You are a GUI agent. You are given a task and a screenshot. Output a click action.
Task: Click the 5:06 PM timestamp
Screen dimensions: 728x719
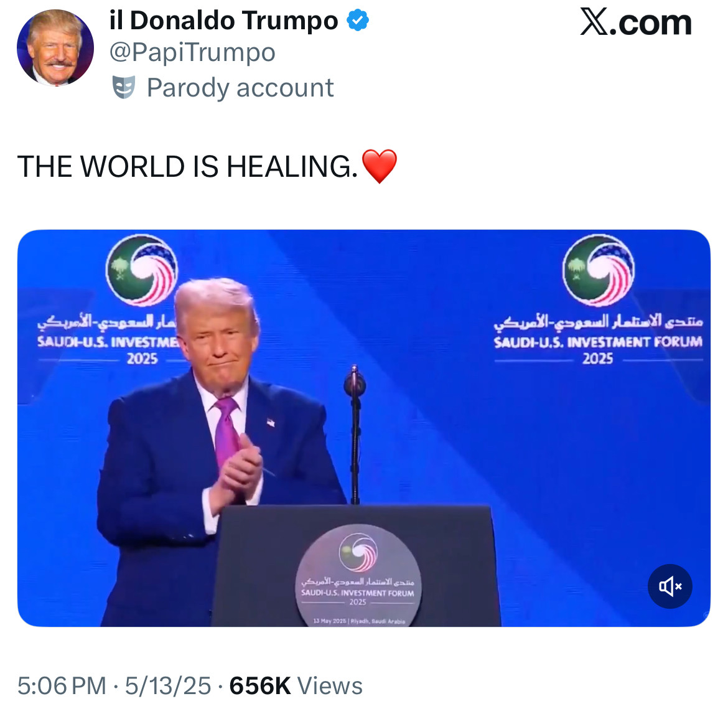62,685
